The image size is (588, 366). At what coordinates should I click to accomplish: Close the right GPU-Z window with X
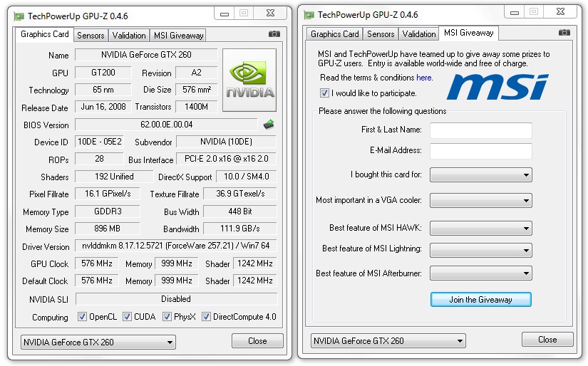click(561, 11)
